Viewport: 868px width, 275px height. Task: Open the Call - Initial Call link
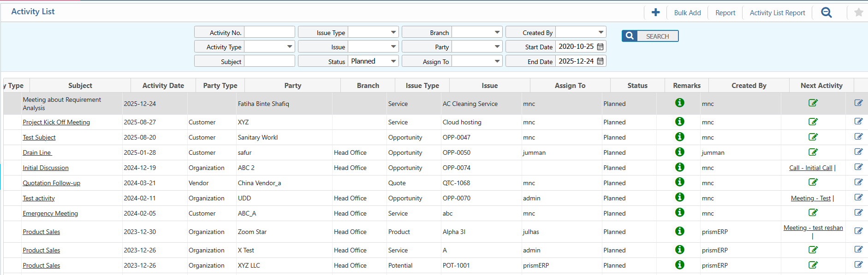[811, 168]
